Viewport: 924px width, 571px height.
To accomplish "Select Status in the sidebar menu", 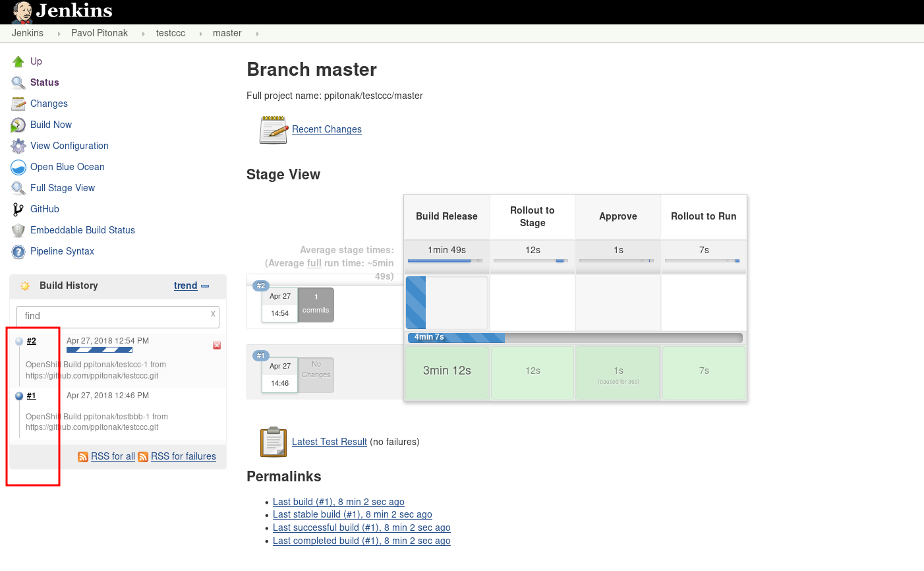I will [45, 82].
